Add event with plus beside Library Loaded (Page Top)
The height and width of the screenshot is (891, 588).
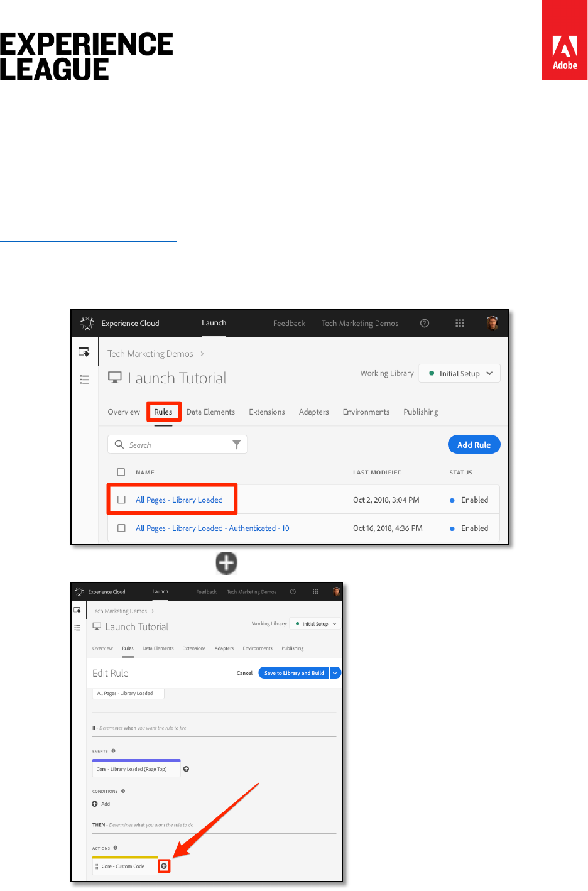[186, 769]
